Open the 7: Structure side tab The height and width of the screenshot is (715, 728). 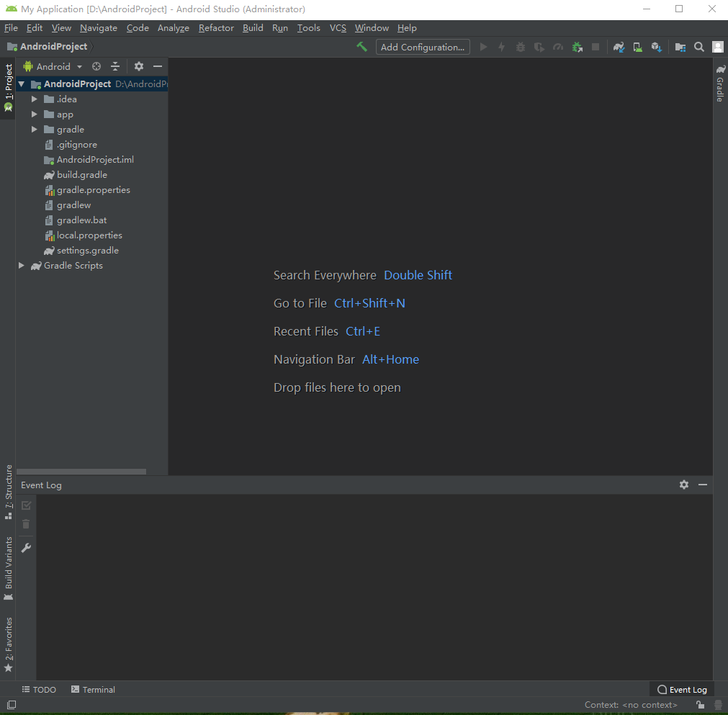(x=9, y=492)
